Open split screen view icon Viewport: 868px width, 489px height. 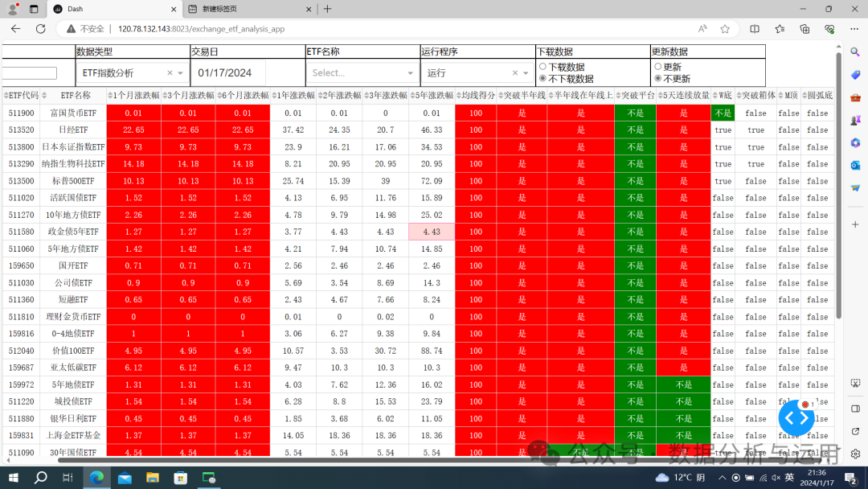(x=754, y=29)
